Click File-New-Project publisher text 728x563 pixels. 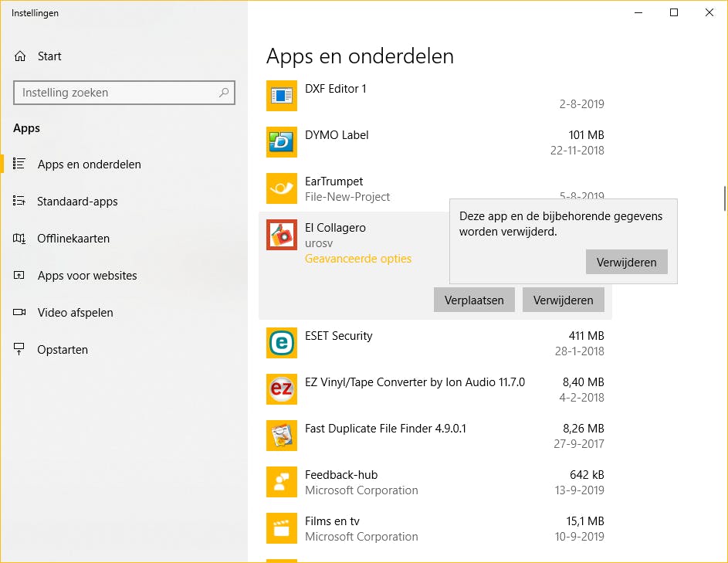(x=347, y=197)
